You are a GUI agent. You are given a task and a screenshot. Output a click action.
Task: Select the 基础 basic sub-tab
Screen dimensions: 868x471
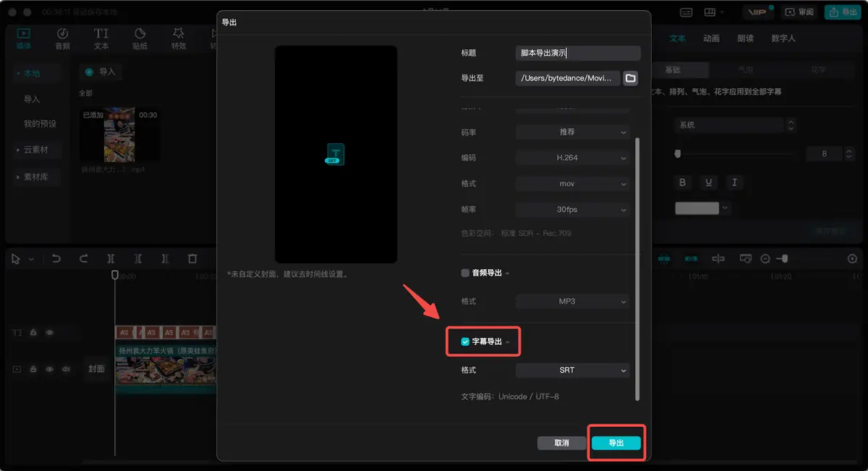pos(673,70)
